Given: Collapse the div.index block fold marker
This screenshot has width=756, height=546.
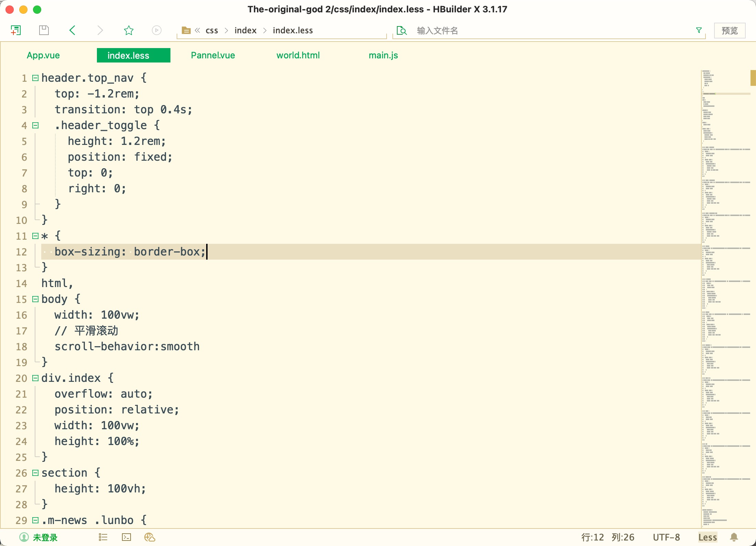Looking at the screenshot, I should (35, 378).
